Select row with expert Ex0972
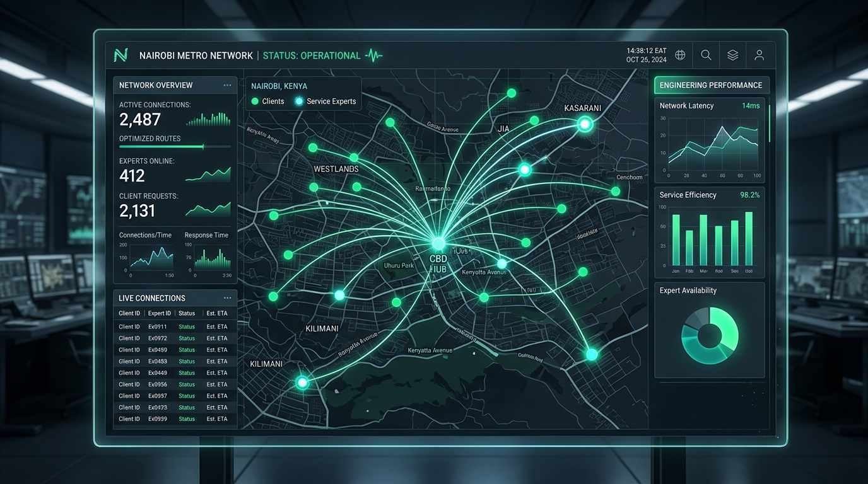Screen dimensions: 868x484 (175, 338)
